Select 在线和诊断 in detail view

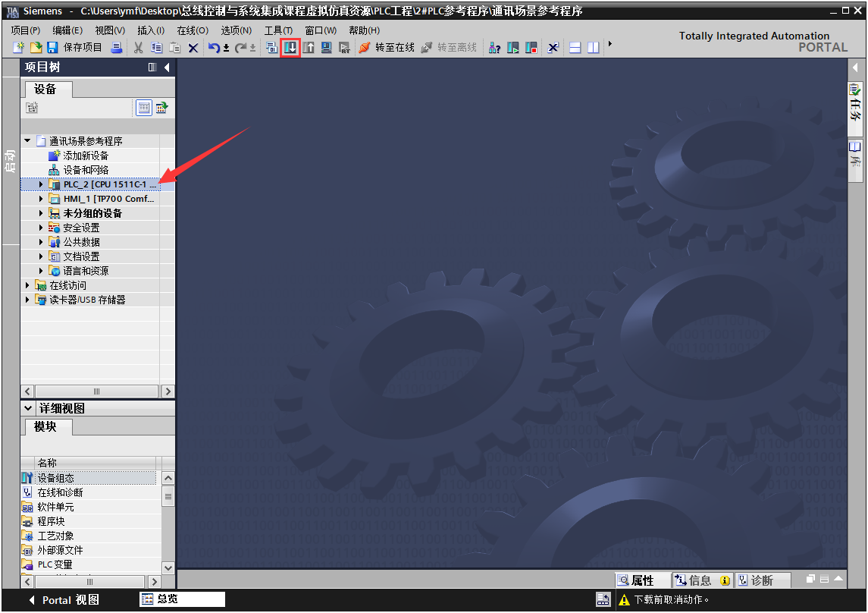click(60, 492)
